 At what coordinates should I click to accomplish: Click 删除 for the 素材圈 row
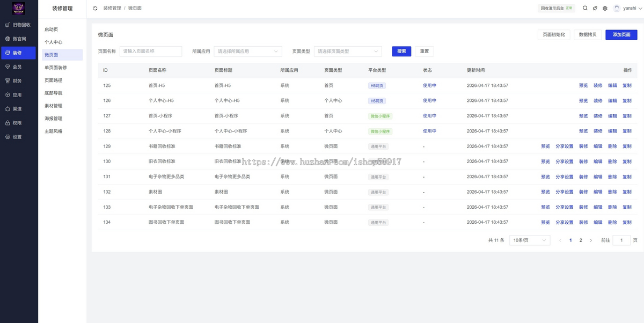tap(612, 192)
